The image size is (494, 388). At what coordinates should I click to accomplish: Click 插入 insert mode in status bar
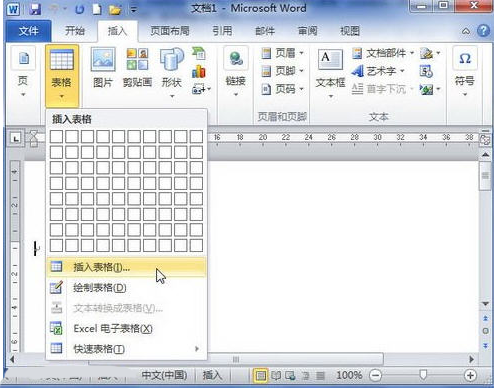[x=212, y=375]
